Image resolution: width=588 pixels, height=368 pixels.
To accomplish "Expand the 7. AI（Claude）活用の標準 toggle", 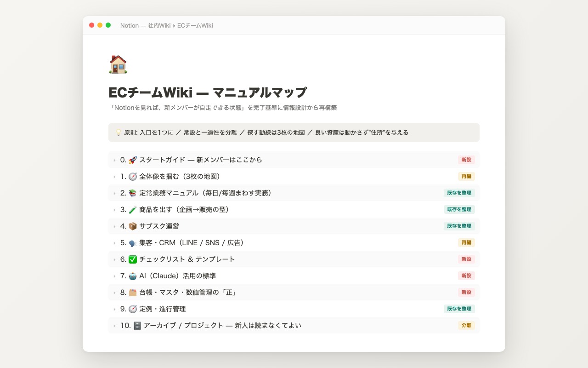I will pyautogui.click(x=114, y=276).
